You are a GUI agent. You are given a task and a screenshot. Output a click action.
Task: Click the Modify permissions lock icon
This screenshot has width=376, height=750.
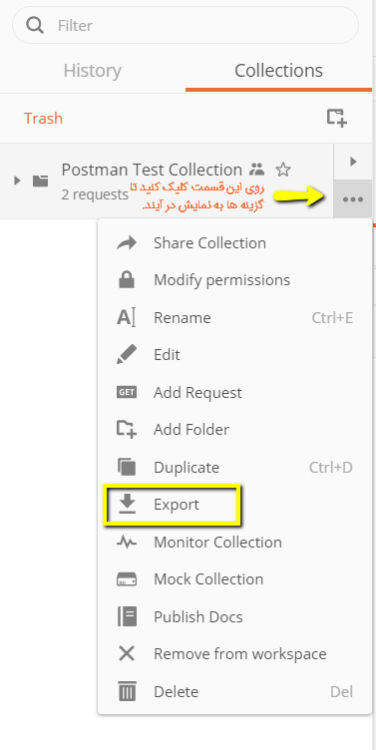126,280
